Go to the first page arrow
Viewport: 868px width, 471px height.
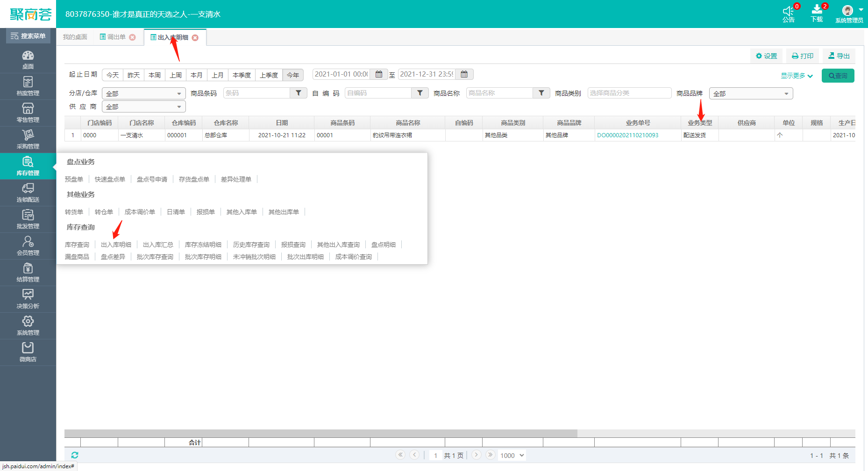(400, 455)
